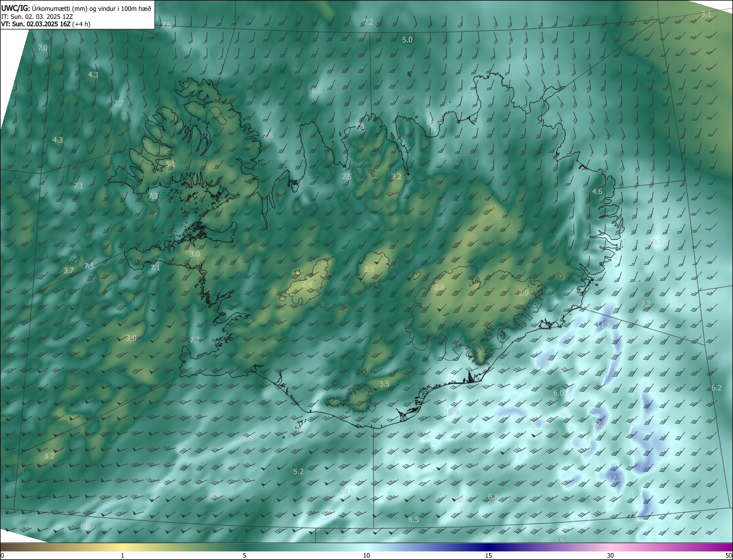Screen dimensions: 733x560
Task: Click the 12.3 value label in the purple area
Action: point(615,478)
